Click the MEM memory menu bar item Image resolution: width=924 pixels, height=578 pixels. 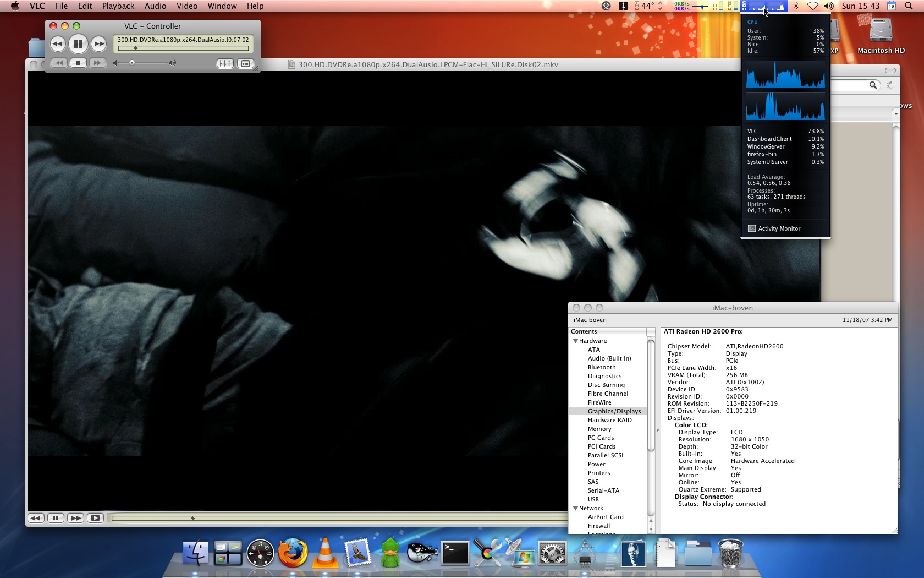pyautogui.click(x=732, y=6)
